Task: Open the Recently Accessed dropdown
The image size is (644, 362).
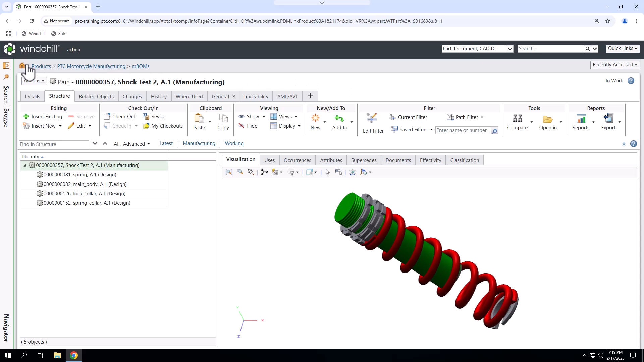Action: coord(615,65)
